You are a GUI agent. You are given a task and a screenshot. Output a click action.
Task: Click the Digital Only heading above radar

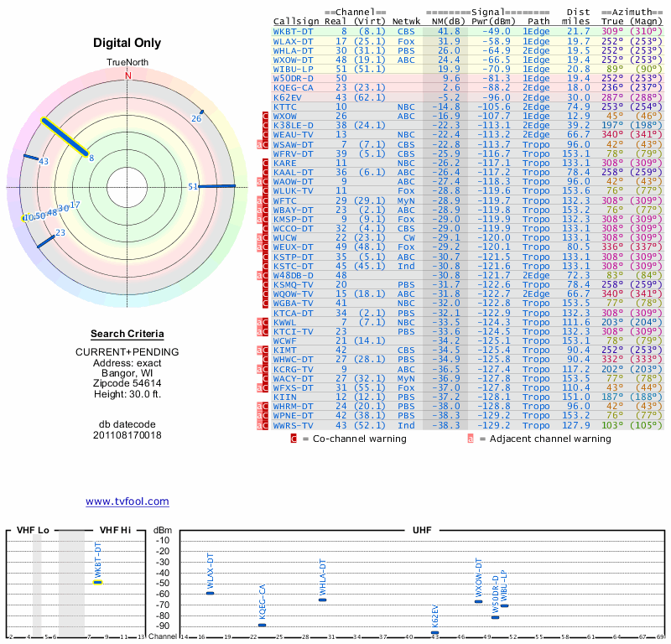coord(127,44)
